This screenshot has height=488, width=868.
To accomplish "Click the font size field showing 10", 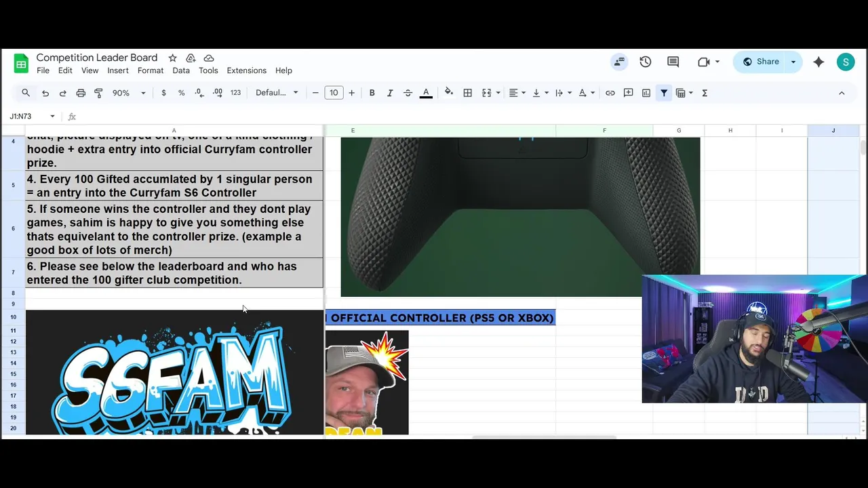I will tap(334, 93).
